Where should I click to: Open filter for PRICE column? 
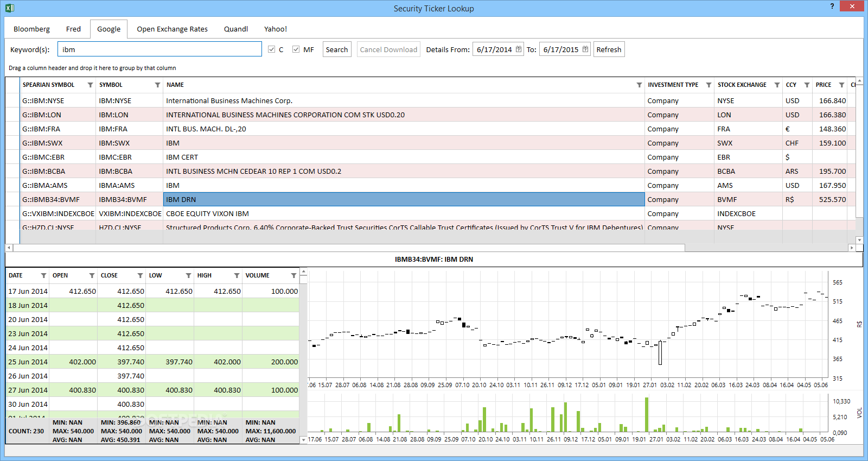841,85
